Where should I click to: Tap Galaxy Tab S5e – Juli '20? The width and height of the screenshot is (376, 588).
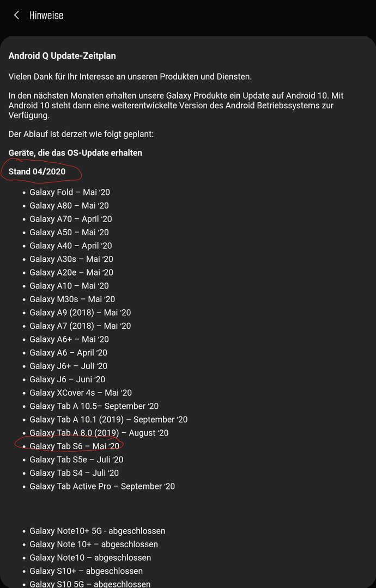click(76, 460)
